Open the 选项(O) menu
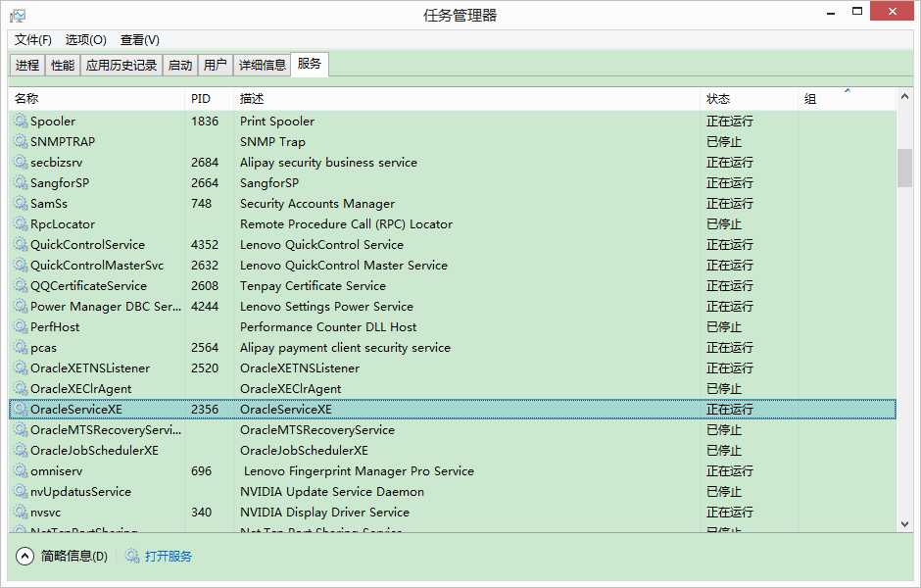 (86, 40)
